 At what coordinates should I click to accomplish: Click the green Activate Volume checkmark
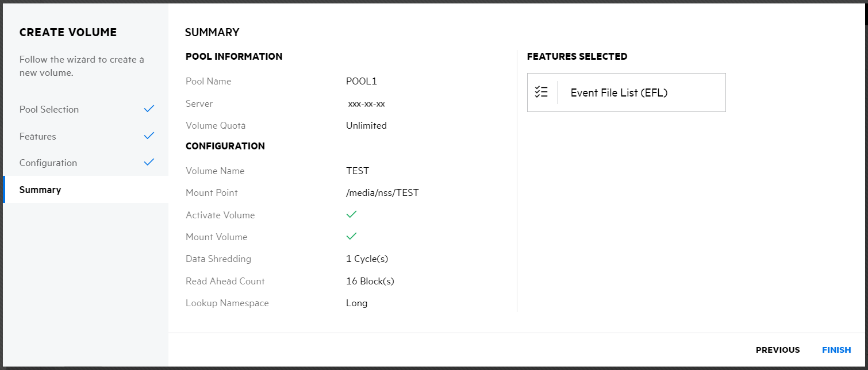[351, 214]
